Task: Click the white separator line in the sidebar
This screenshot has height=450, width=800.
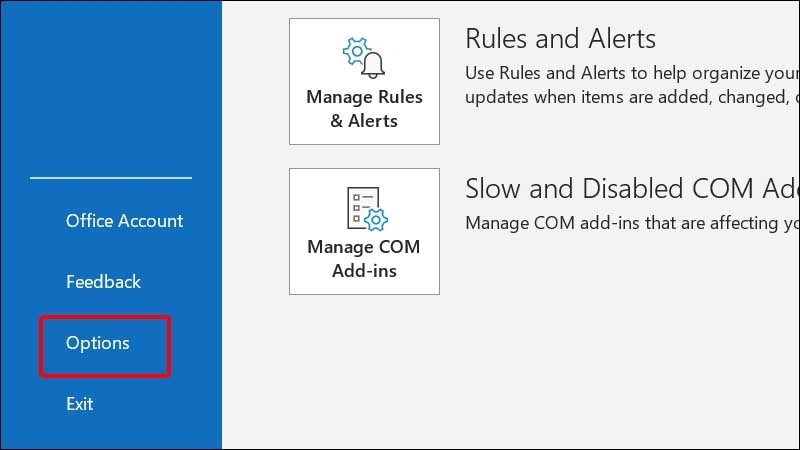Action: click(111, 178)
